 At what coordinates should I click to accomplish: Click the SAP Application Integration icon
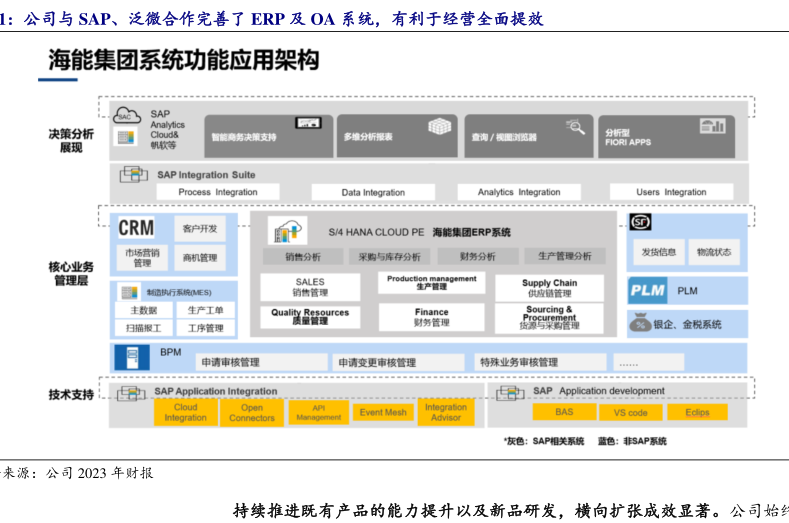coord(131,393)
